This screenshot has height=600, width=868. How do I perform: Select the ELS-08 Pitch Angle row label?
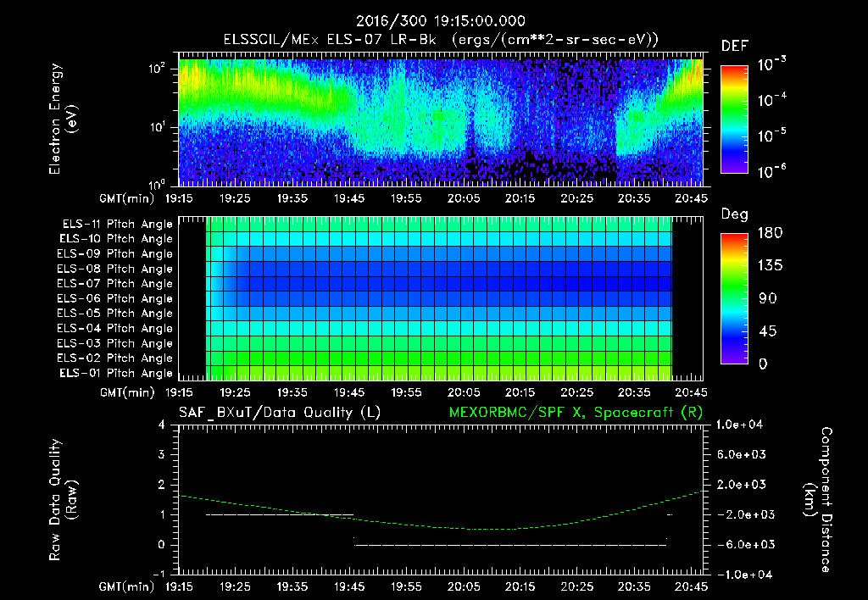(x=114, y=269)
